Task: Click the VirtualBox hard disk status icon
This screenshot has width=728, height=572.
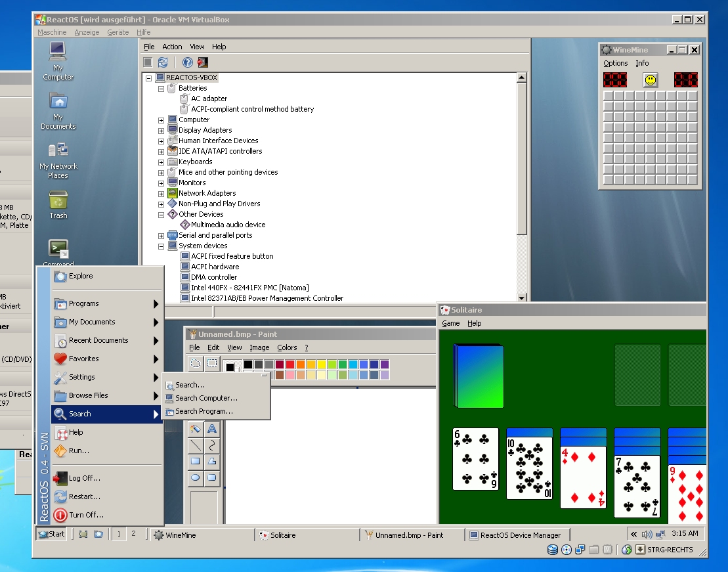Action: pyautogui.click(x=553, y=550)
